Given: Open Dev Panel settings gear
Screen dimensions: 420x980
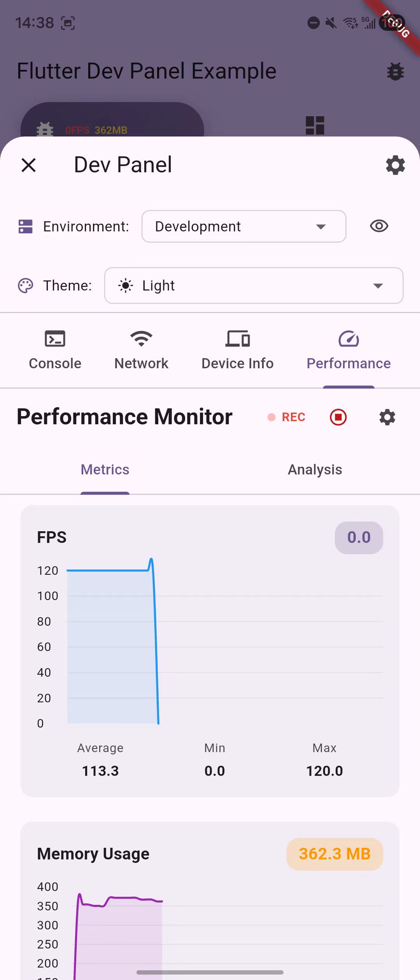Looking at the screenshot, I should (395, 165).
